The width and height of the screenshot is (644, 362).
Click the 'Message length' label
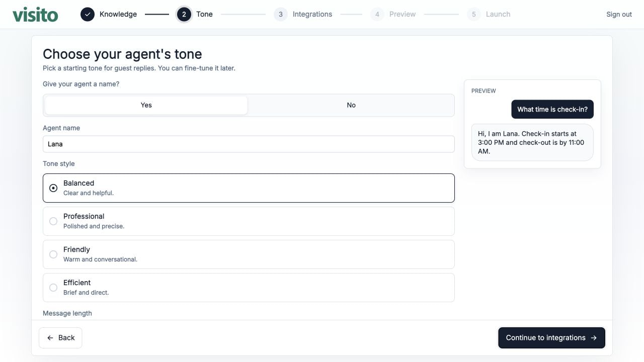[x=67, y=313]
